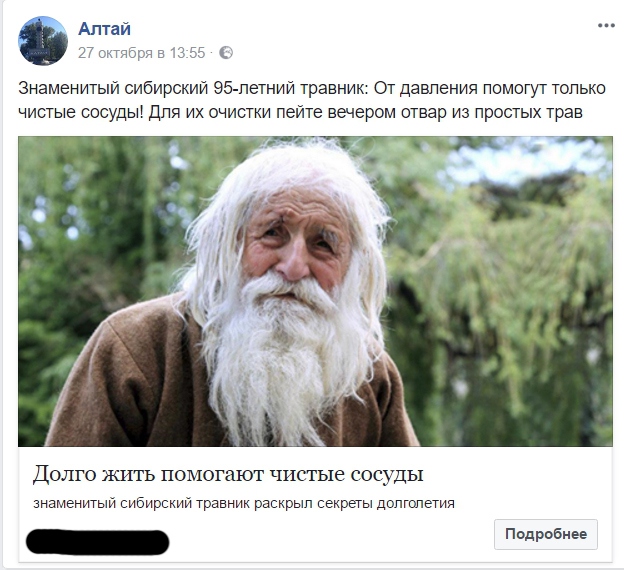Click headline Долго жить помогают чистые сосуды
The height and width of the screenshot is (570, 624).
click(x=228, y=474)
